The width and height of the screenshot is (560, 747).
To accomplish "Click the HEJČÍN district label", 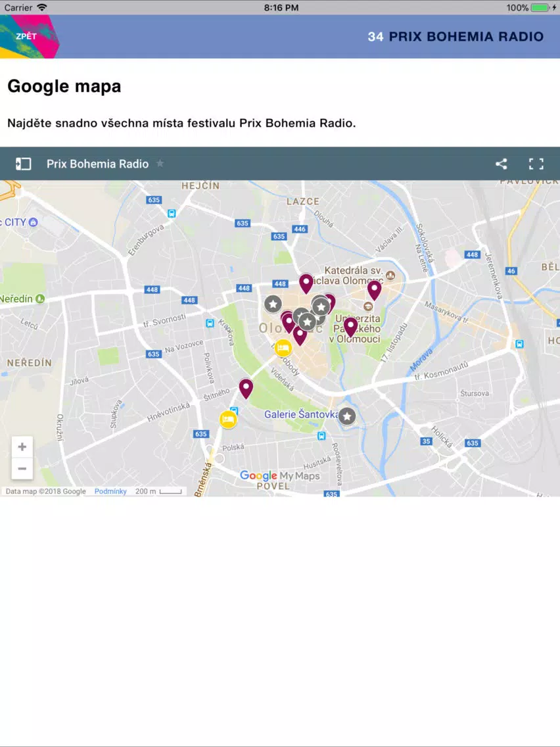I will [200, 185].
